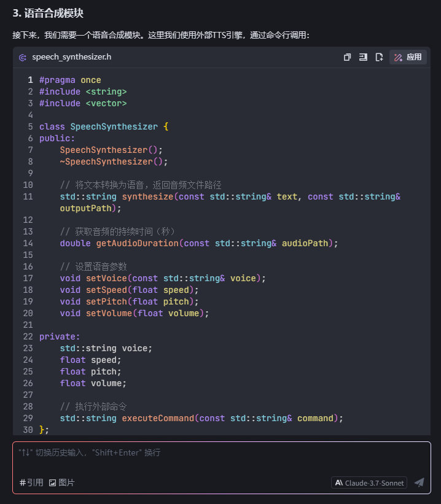Click the executeCommand function in code
Image resolution: width=441 pixels, height=504 pixels.
click(158, 418)
